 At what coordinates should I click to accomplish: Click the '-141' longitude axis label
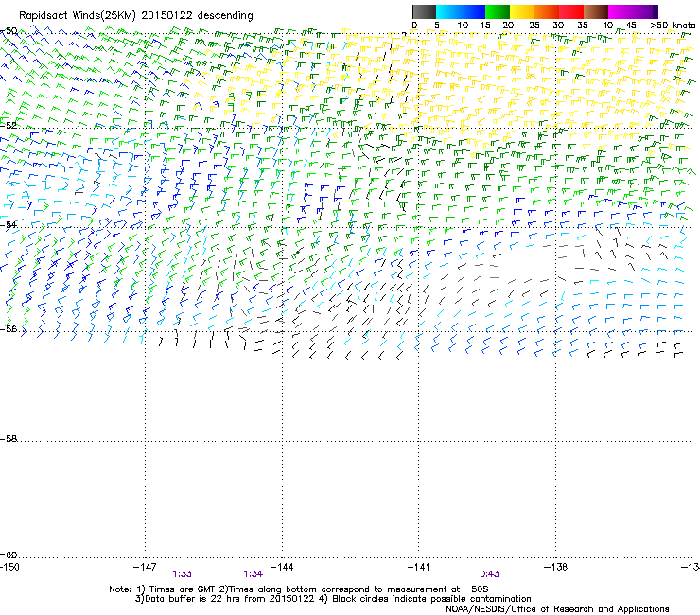pos(419,567)
